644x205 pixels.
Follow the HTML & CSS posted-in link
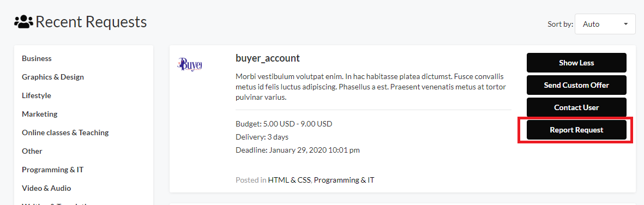point(290,179)
